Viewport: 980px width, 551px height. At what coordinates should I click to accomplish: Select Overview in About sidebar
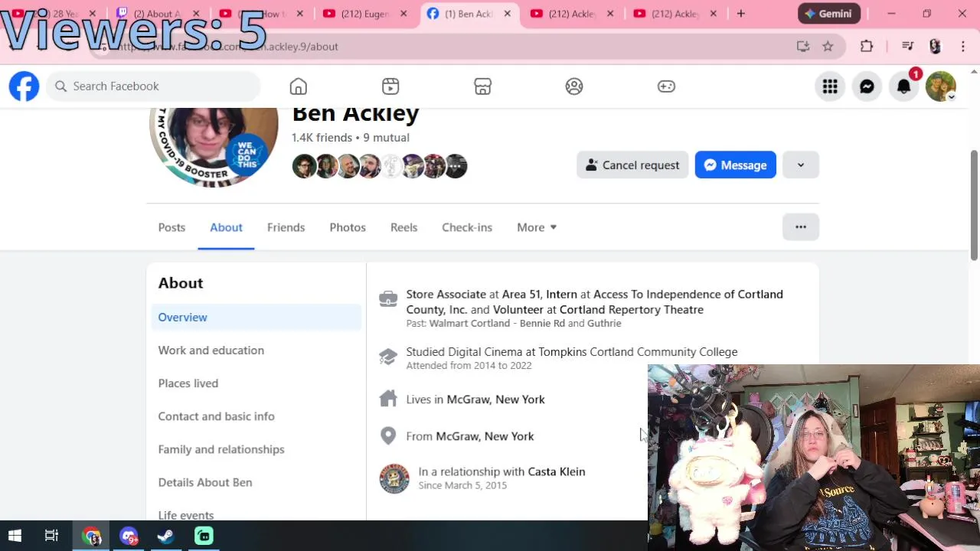pyautogui.click(x=256, y=317)
